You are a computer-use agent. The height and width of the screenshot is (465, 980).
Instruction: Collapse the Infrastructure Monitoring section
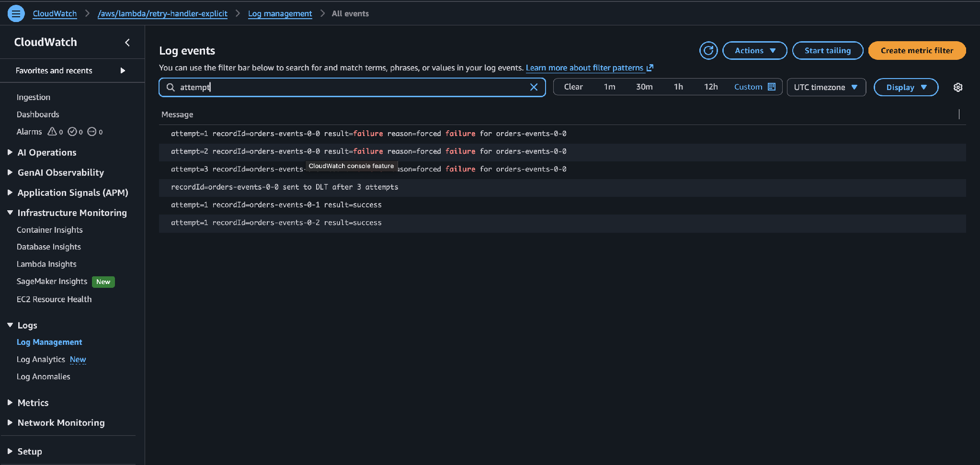(x=10, y=213)
